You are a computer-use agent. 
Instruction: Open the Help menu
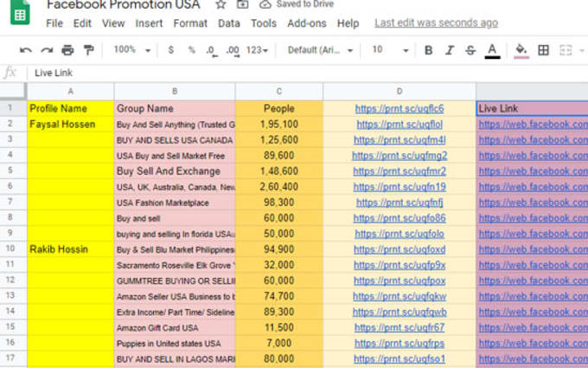(348, 23)
